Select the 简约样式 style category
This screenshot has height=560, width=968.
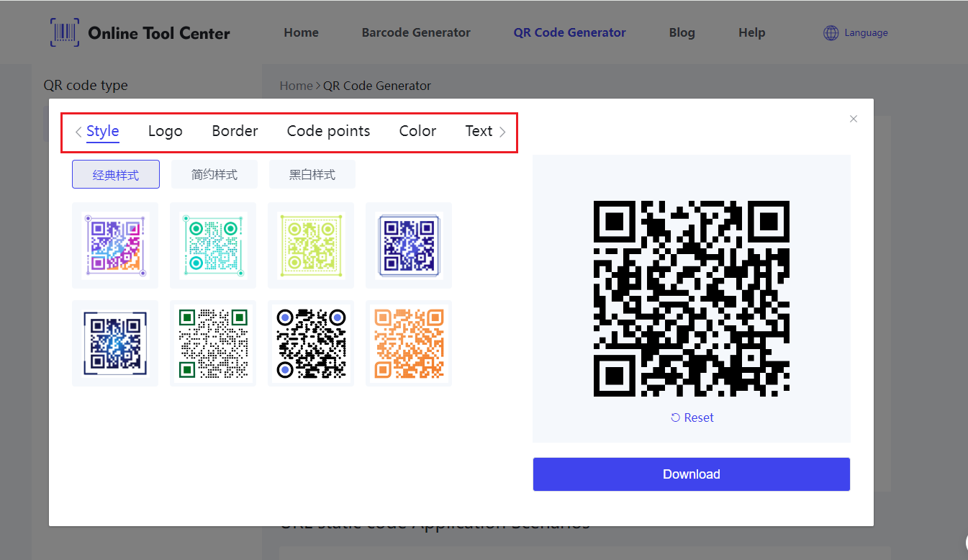point(214,174)
